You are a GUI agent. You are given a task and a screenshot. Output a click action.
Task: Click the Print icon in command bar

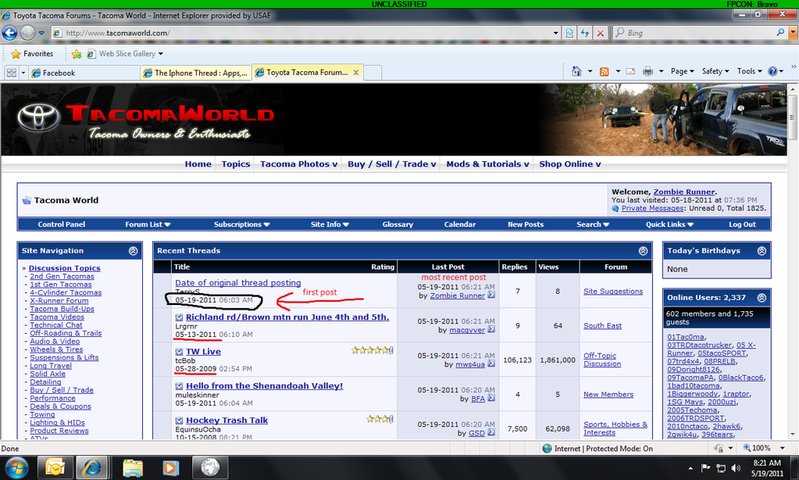[648, 71]
